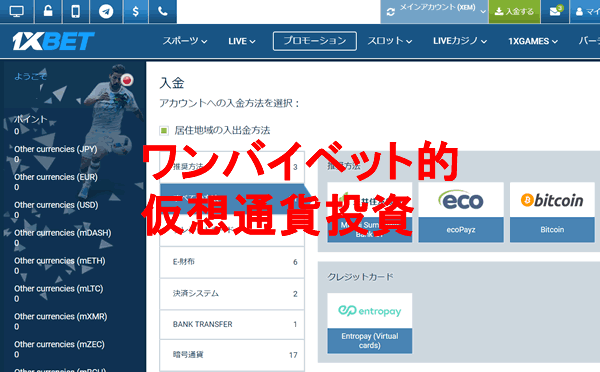This screenshot has height=372, width=600.
Task: Select the 暗号通貨 payment category
Action: (232, 355)
